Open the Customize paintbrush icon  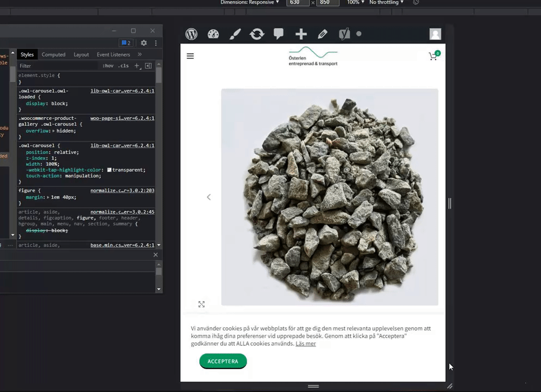tap(235, 34)
